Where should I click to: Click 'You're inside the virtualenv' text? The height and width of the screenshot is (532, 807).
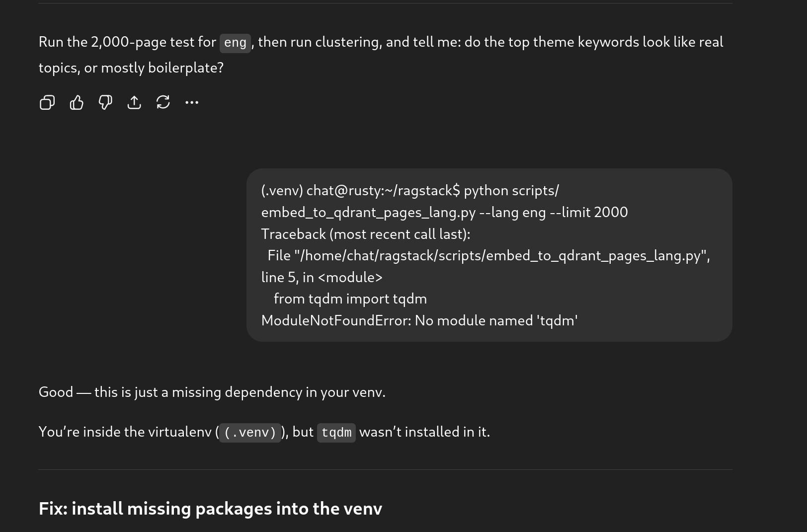pos(126,432)
